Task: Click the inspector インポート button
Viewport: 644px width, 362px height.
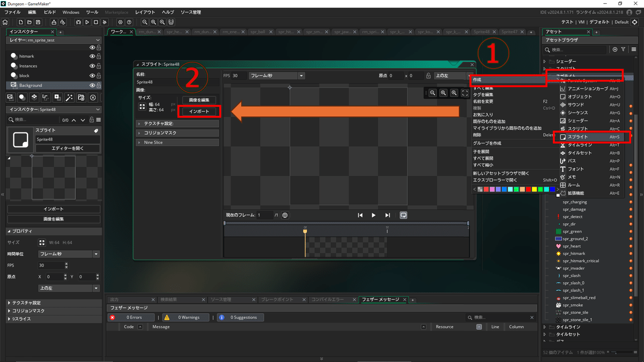Action: click(54, 209)
